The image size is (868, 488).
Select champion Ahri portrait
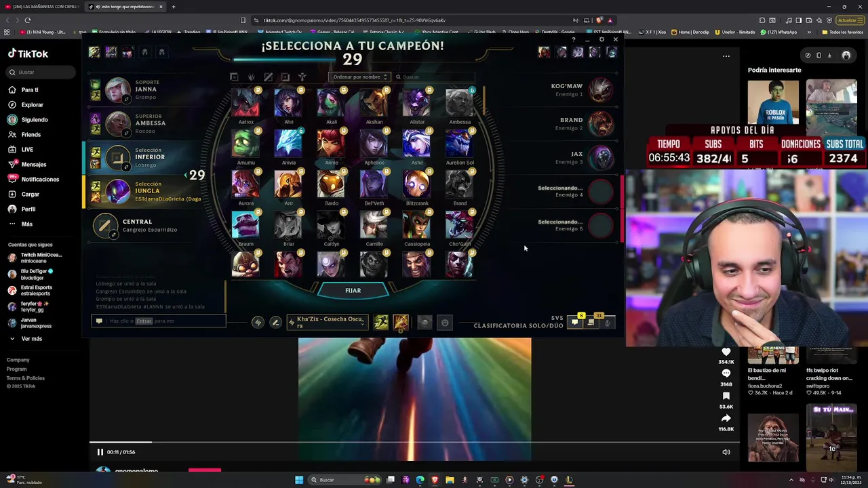point(288,103)
